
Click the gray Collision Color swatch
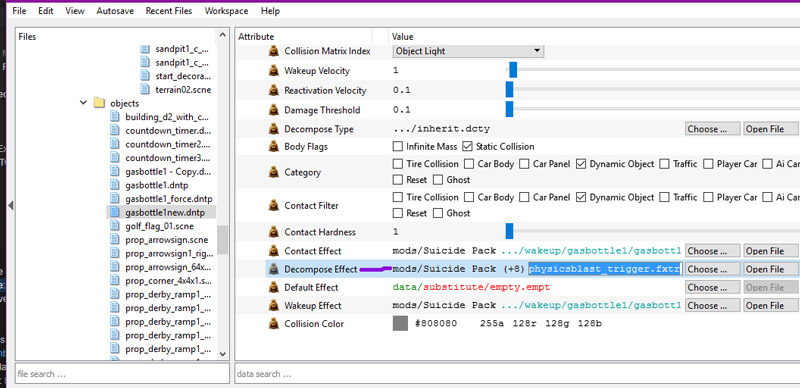point(400,324)
